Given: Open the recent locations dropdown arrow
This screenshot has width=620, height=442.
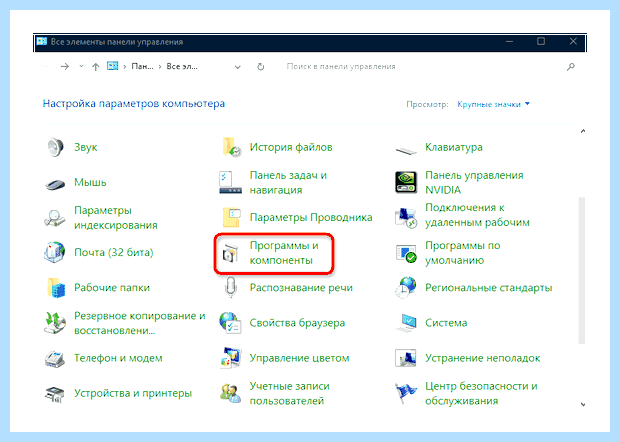Looking at the screenshot, I should 81,66.
